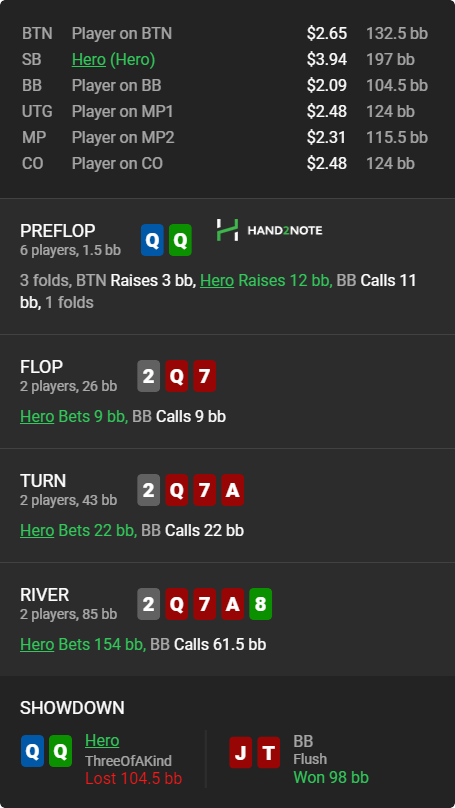
Task: Click the Won 98 bb result
Action: tap(331, 777)
